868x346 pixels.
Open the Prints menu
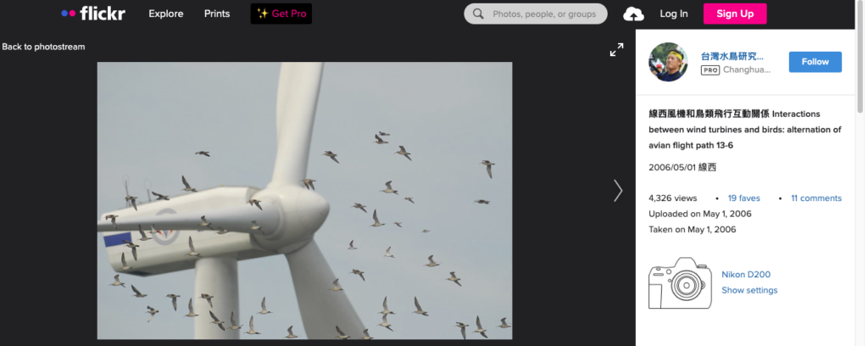[x=217, y=14]
